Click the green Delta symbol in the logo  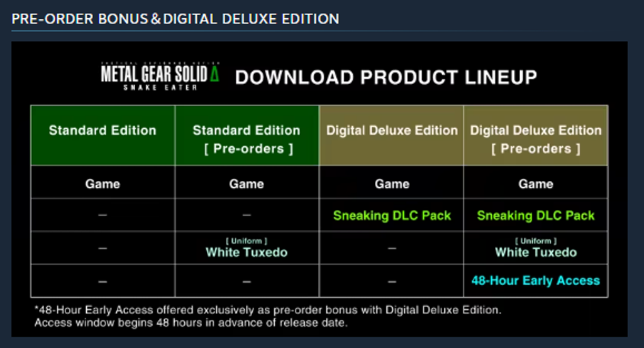214,75
